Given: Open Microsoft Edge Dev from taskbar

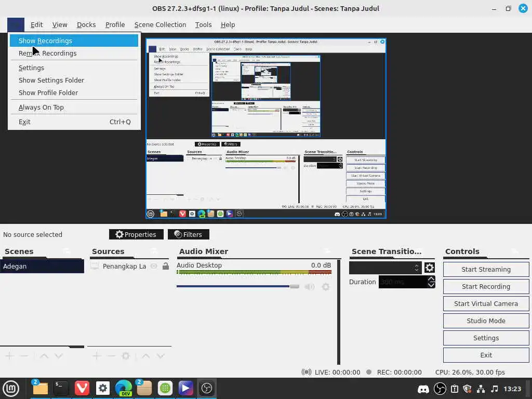Looking at the screenshot, I should (x=124, y=389).
